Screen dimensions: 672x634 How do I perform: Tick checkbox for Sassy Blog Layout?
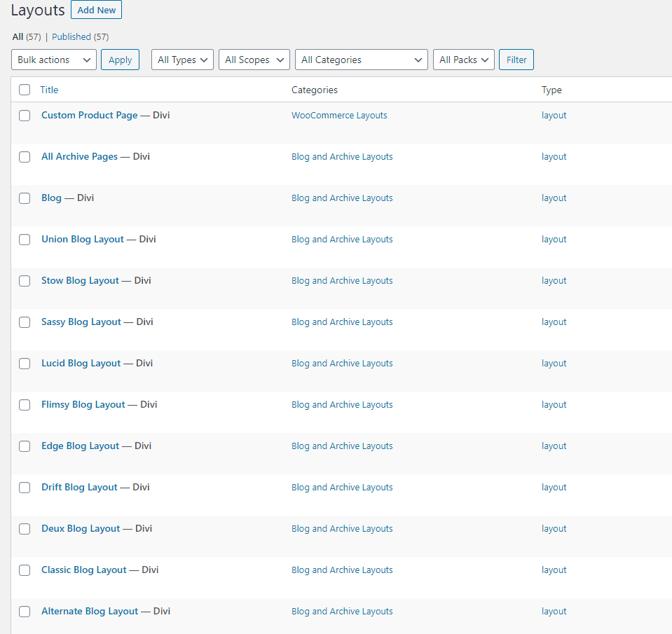click(x=25, y=322)
